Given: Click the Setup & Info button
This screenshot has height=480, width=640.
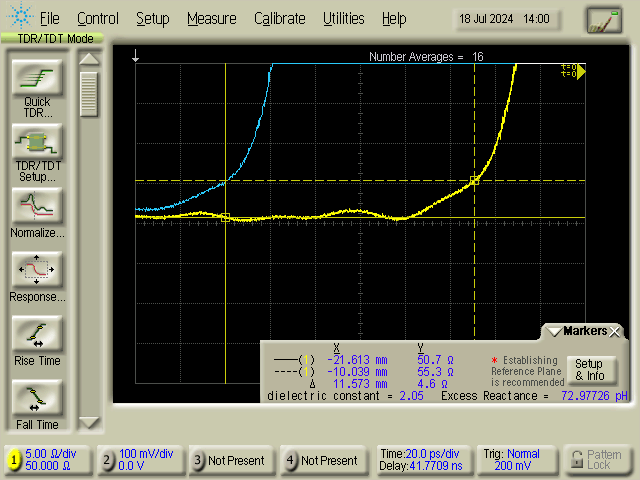Looking at the screenshot, I should [x=590, y=369].
